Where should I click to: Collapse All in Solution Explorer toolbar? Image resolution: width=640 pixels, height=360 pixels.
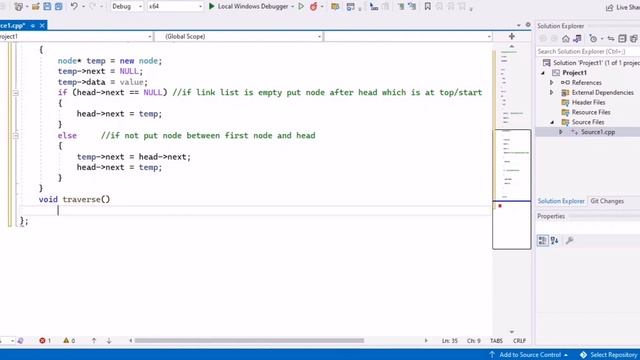622,39
